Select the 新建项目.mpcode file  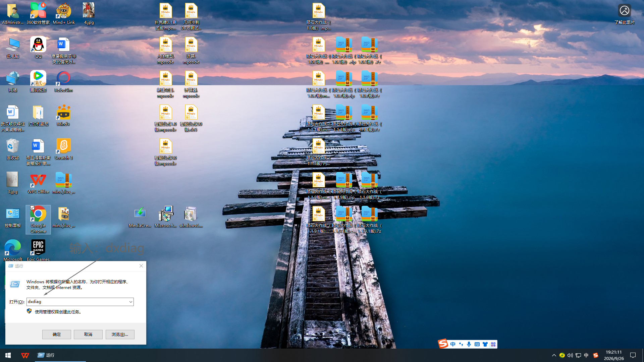click(x=166, y=84)
